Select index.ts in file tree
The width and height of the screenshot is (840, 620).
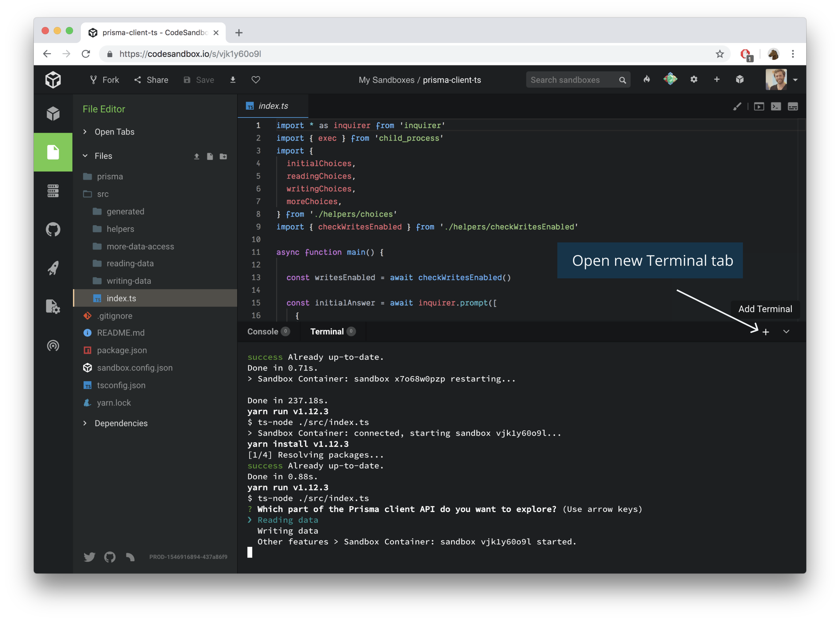click(155, 298)
